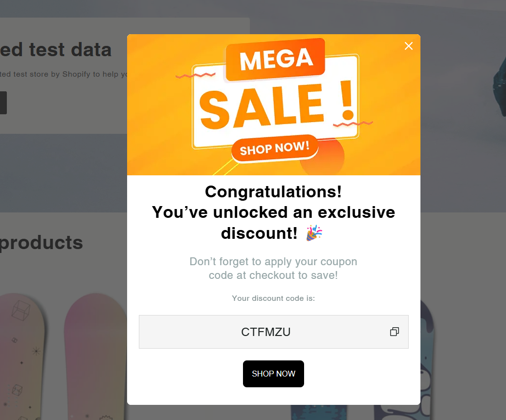Click the party popper emoji
The image size is (506, 420).
(314, 233)
